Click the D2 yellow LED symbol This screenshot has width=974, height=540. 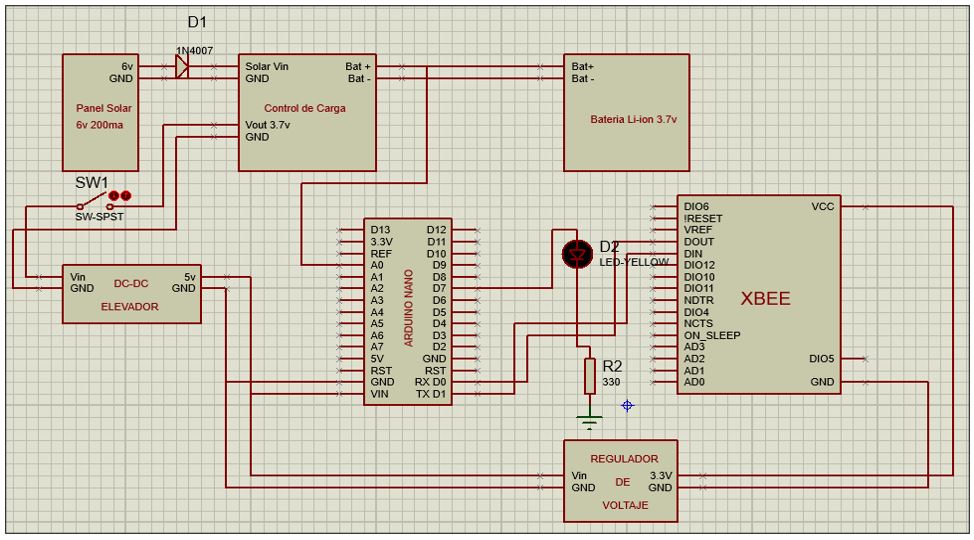(578, 254)
